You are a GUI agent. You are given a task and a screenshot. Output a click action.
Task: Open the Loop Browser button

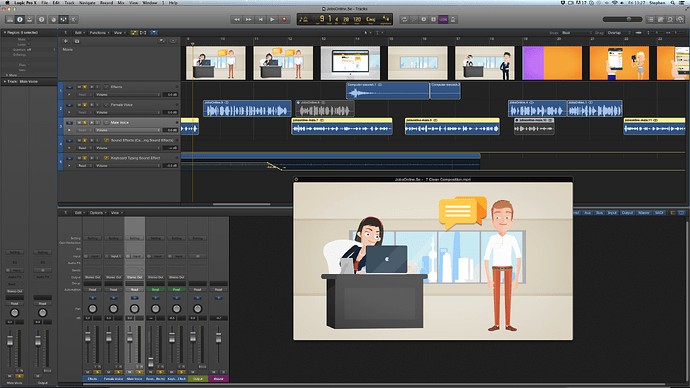pos(670,19)
